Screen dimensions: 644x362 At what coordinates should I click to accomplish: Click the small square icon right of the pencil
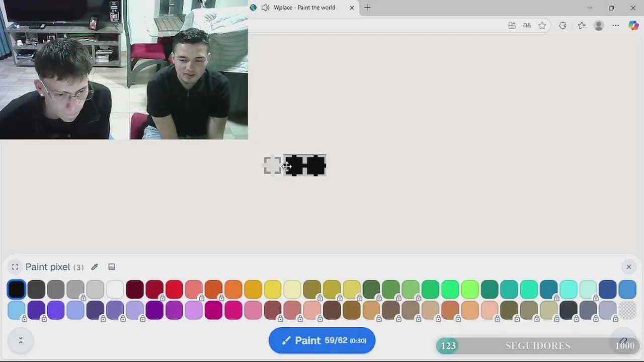112,267
